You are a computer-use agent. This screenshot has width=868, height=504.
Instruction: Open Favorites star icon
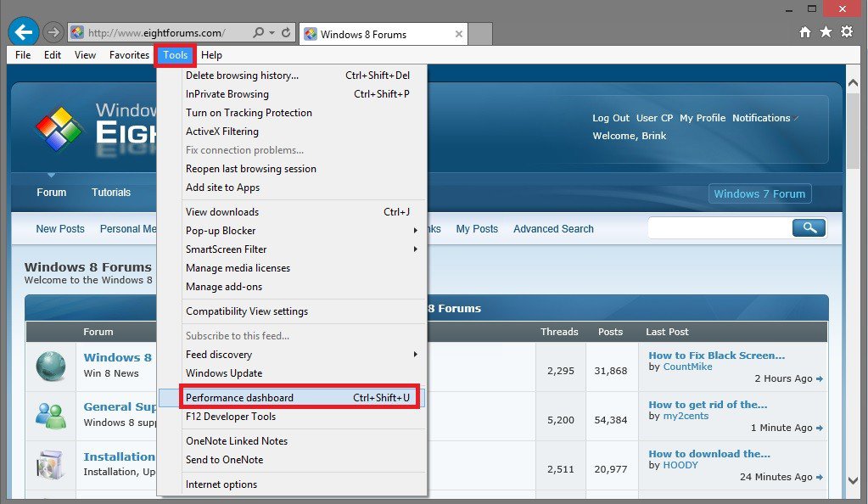click(x=826, y=32)
